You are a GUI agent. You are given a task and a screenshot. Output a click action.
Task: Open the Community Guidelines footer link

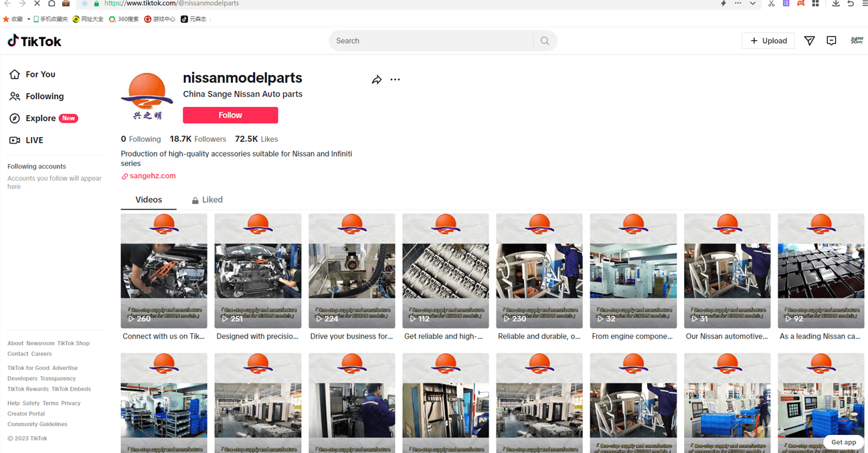[37, 424]
